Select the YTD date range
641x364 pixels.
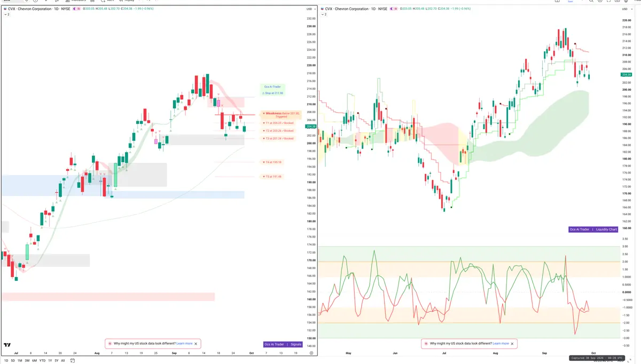(x=42, y=361)
